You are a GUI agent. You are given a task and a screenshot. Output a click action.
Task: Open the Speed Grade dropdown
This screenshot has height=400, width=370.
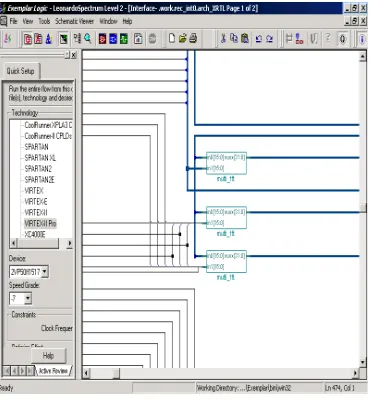coord(28,298)
